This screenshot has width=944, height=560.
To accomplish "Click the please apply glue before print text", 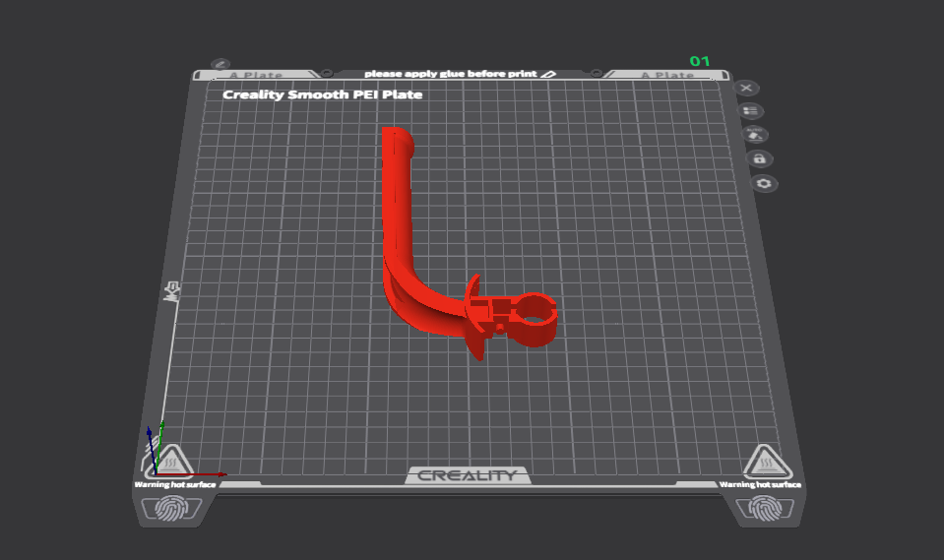I will click(450, 74).
